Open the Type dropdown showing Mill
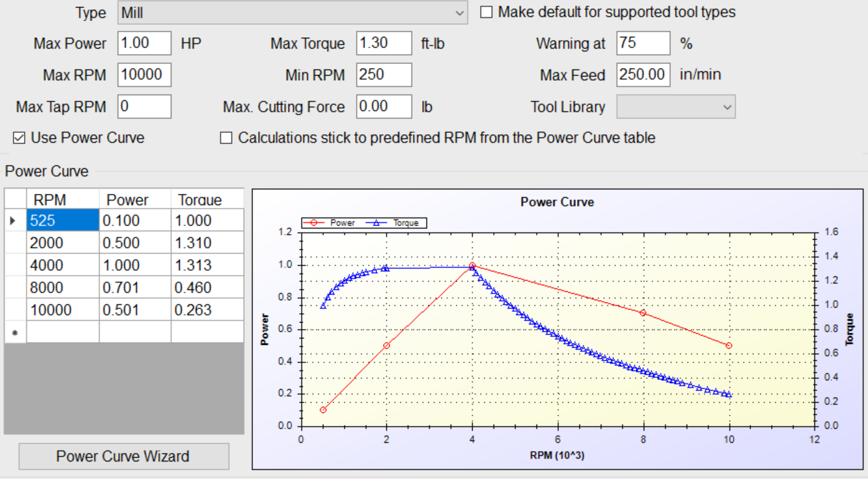868x479 pixels. (292, 12)
